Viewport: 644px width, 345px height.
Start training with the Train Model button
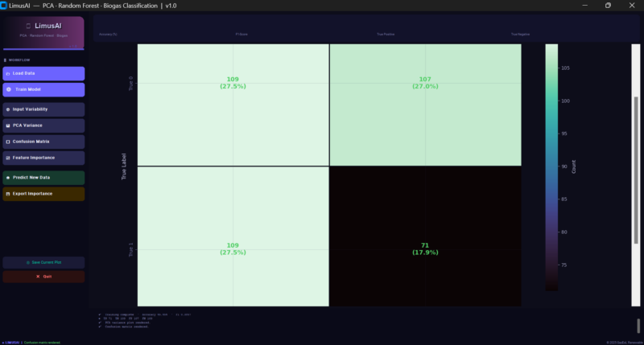tap(43, 89)
